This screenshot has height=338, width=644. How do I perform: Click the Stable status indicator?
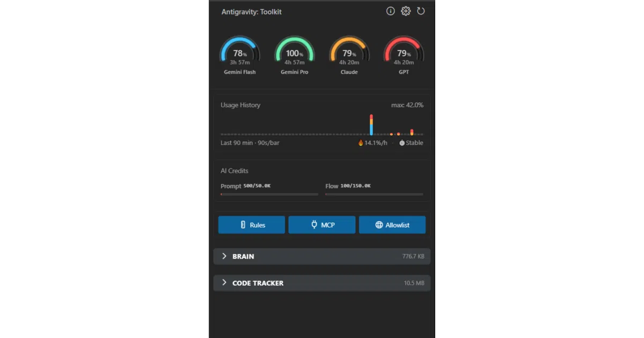[x=411, y=143]
